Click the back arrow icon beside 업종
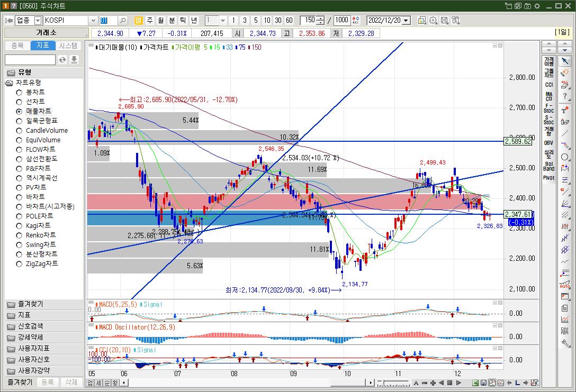Screen dimensions: 576x392 [9, 21]
